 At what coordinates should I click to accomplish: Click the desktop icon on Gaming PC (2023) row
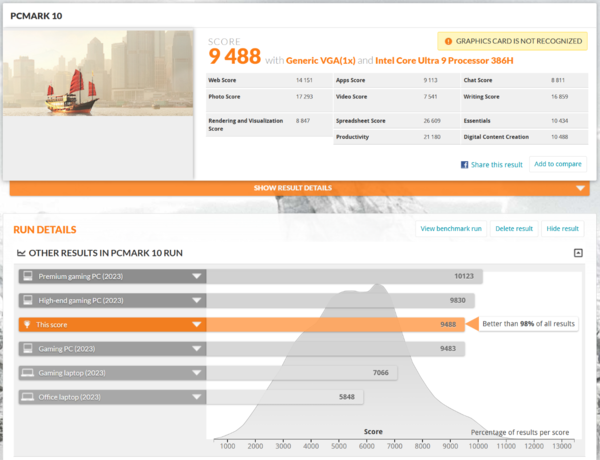(28, 348)
